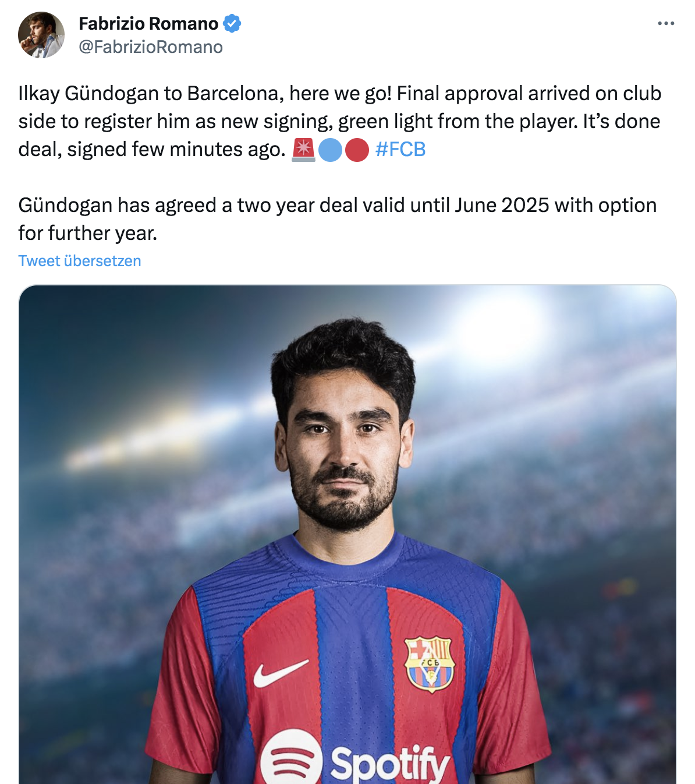
Task: Click the 'two year deal' paragraph
Action: pyautogui.click(x=337, y=219)
